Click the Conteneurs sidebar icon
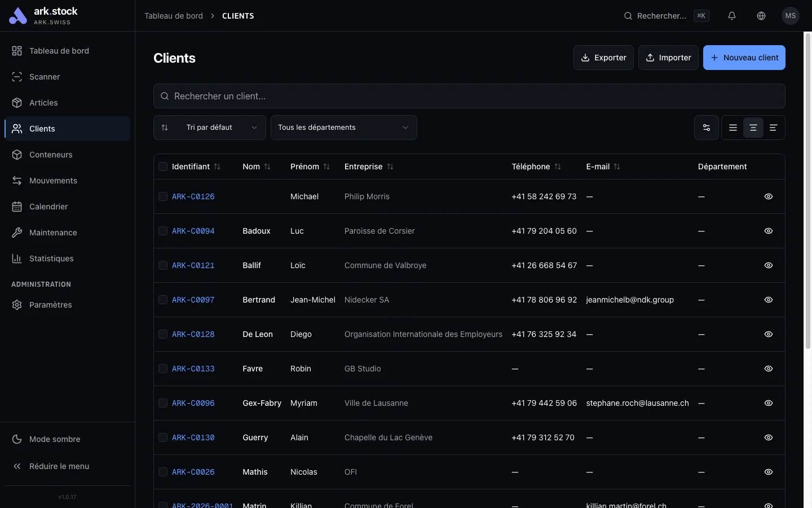The image size is (812, 508). pyautogui.click(x=17, y=155)
